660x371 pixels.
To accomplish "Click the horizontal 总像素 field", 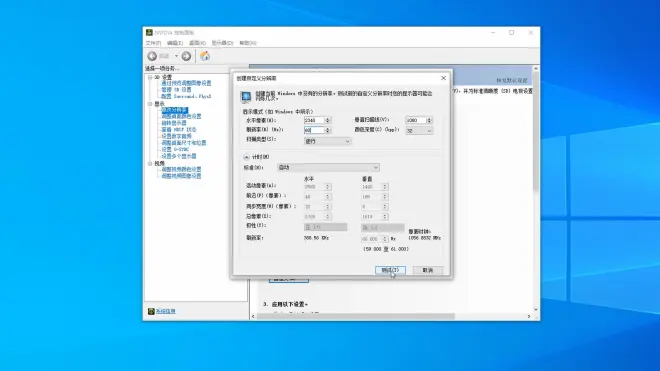I will pyautogui.click(x=314, y=216).
